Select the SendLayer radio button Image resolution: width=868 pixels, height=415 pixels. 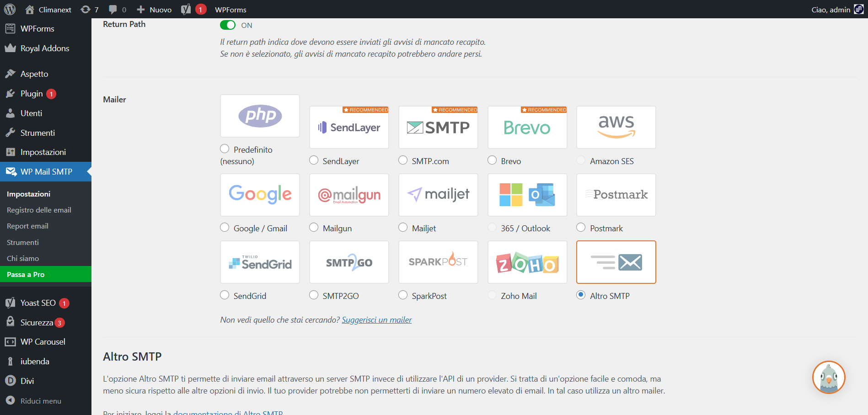314,160
